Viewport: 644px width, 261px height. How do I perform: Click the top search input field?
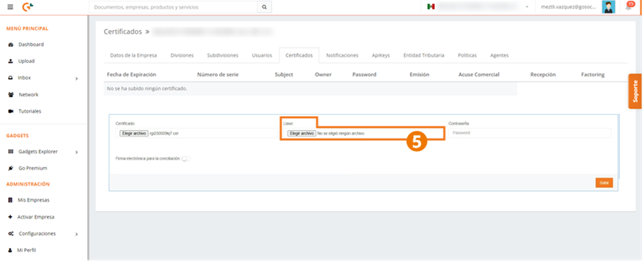pyautogui.click(x=173, y=7)
